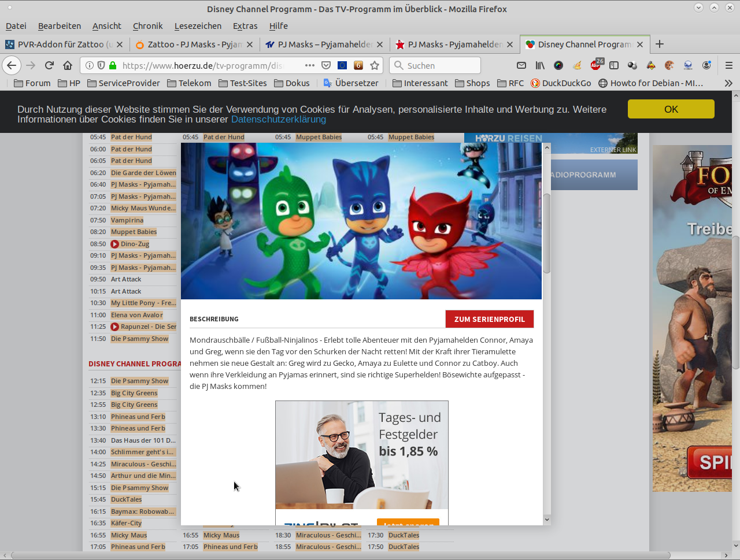Toggle the sidebar view icon
740x560 pixels.
[614, 65]
